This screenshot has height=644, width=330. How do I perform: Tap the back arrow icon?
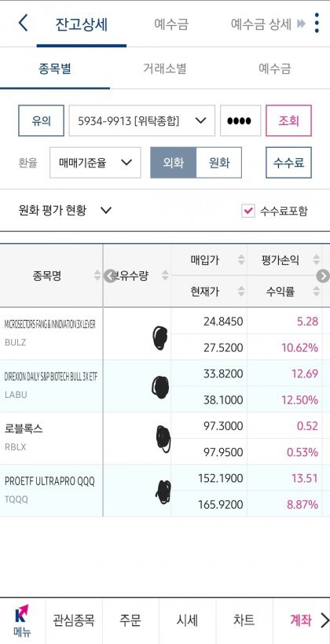pyautogui.click(x=24, y=23)
